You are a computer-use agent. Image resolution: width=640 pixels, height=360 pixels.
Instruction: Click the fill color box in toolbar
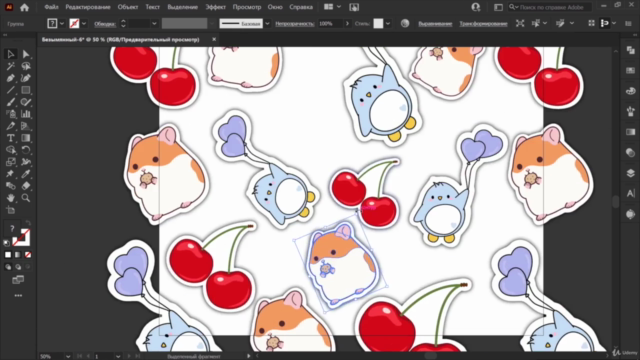12,229
